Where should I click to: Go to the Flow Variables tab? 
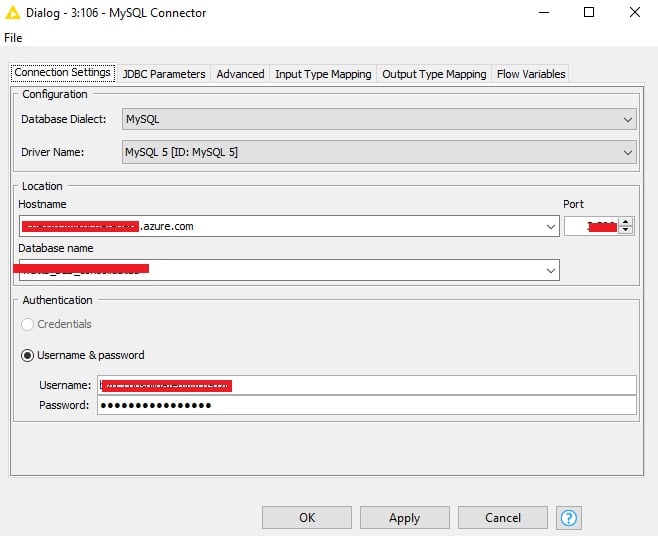tap(531, 74)
